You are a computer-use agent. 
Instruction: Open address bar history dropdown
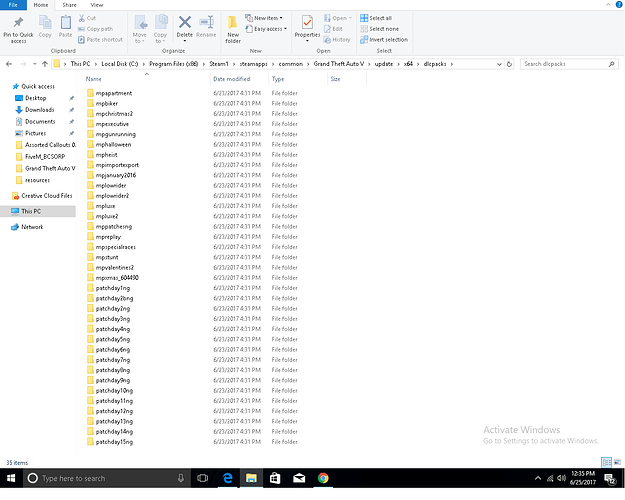click(x=499, y=64)
